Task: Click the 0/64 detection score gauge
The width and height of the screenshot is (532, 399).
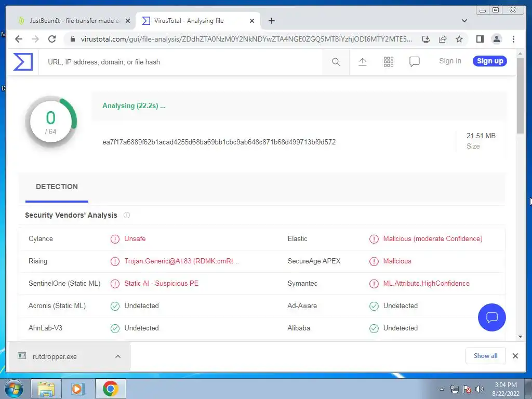Action: click(x=51, y=122)
